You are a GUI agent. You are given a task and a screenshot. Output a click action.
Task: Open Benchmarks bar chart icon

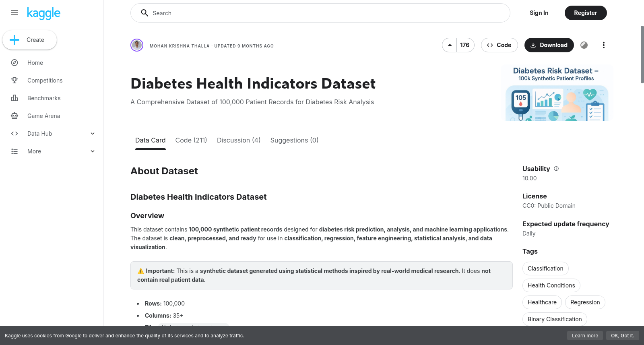14,98
